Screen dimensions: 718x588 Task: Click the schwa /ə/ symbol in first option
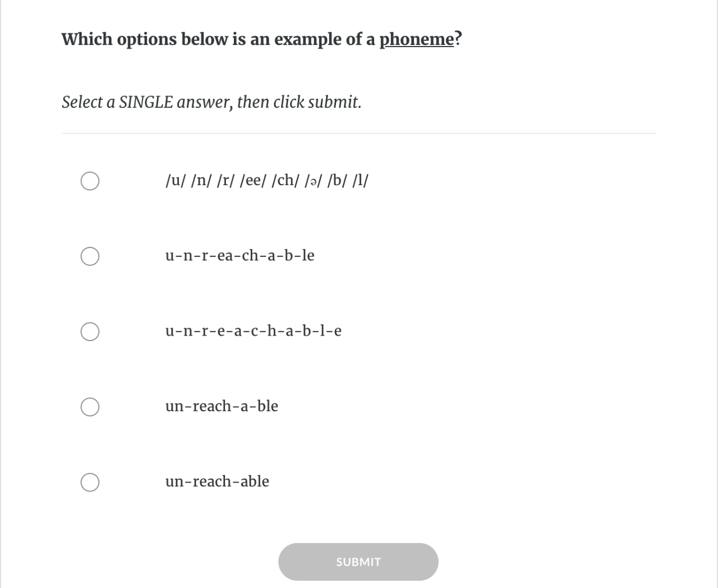(313, 181)
